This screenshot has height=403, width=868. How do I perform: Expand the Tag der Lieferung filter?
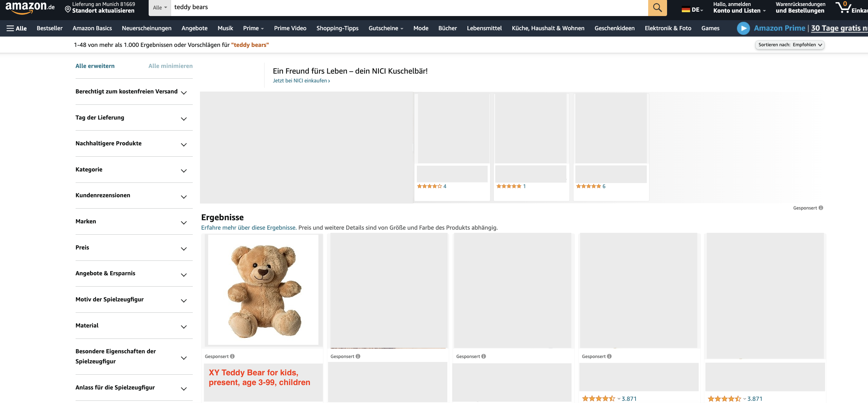tap(134, 118)
